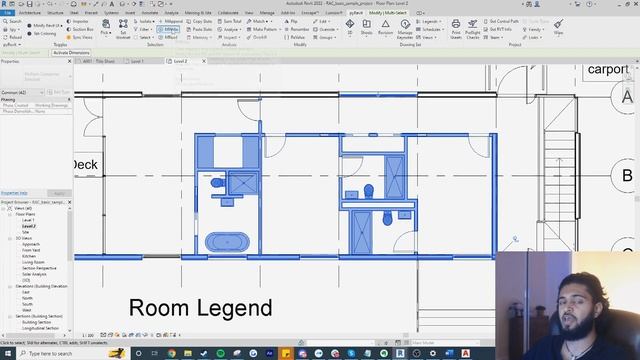Click the Get Central Path tool

point(501,21)
